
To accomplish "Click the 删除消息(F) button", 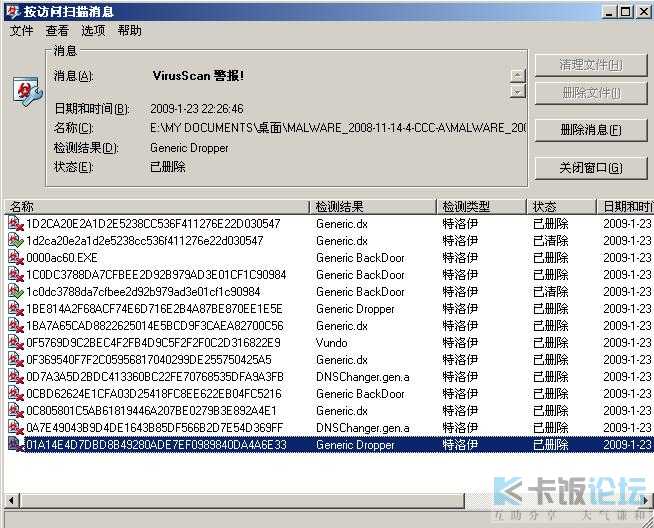I will [x=591, y=130].
